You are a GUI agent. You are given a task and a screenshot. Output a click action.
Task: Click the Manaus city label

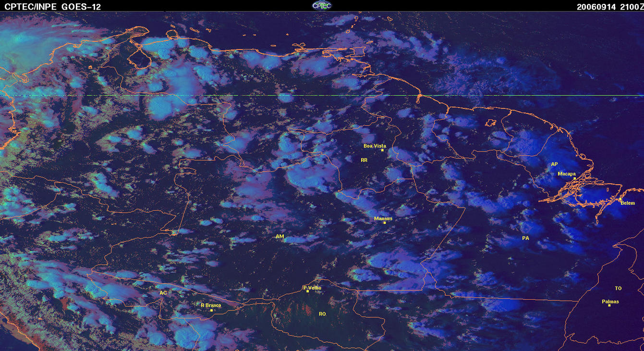383,218
